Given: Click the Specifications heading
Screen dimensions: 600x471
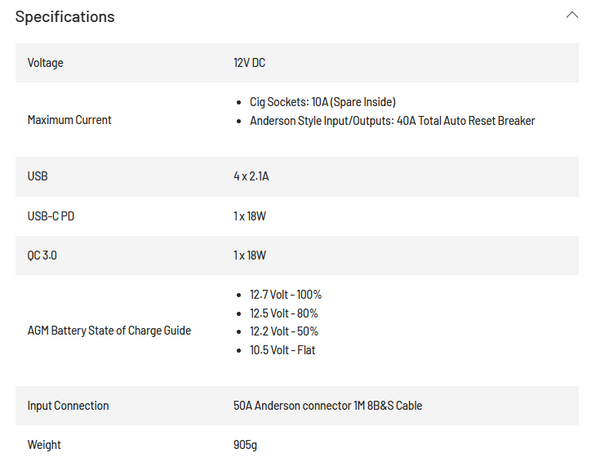Looking at the screenshot, I should (65, 17).
